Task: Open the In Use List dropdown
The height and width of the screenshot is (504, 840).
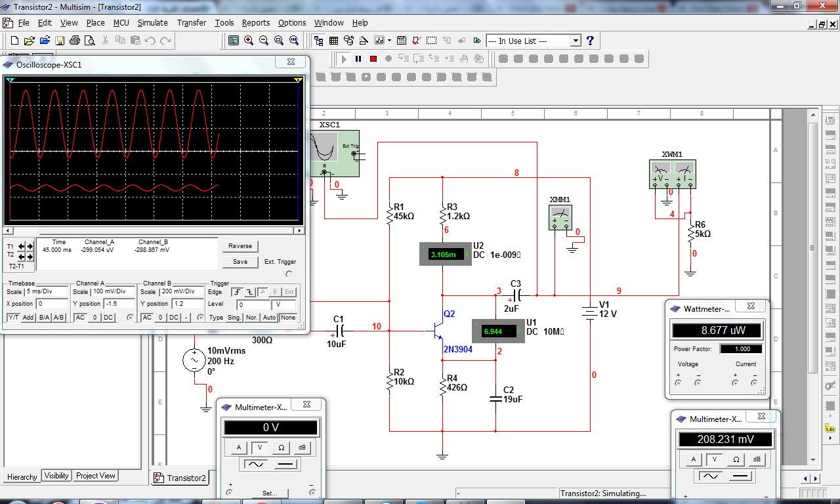Action: click(576, 41)
